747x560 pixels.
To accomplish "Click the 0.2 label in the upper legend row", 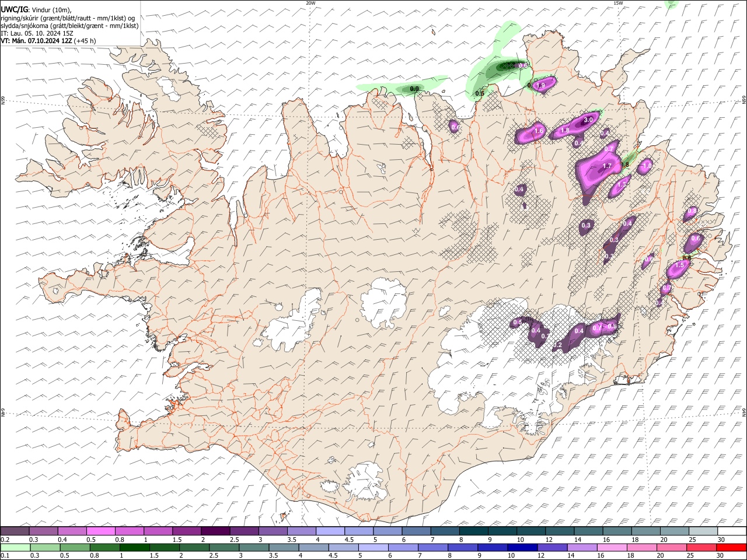I will [x=5, y=540].
